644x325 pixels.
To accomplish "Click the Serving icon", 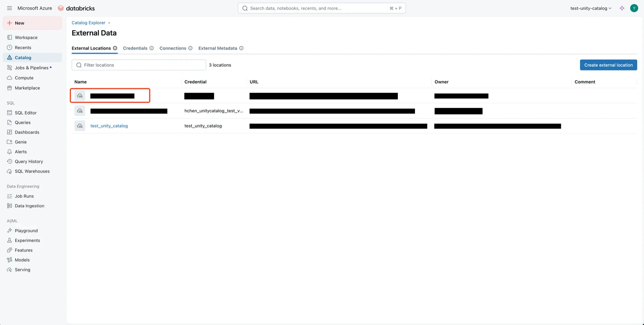I will 9,269.
